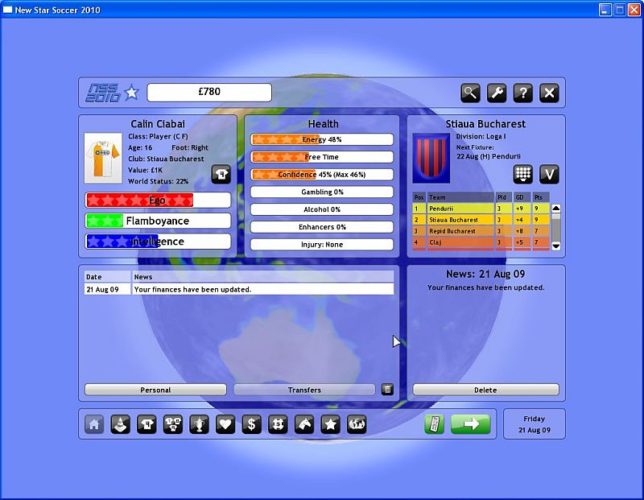Click the green arrow continue button

tap(471, 424)
